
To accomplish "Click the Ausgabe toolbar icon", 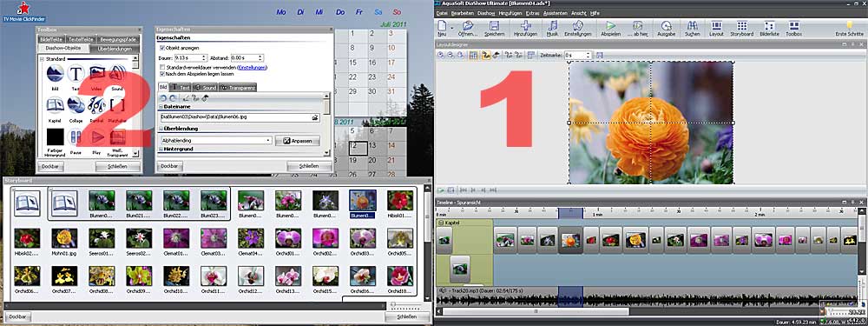I will 666,29.
